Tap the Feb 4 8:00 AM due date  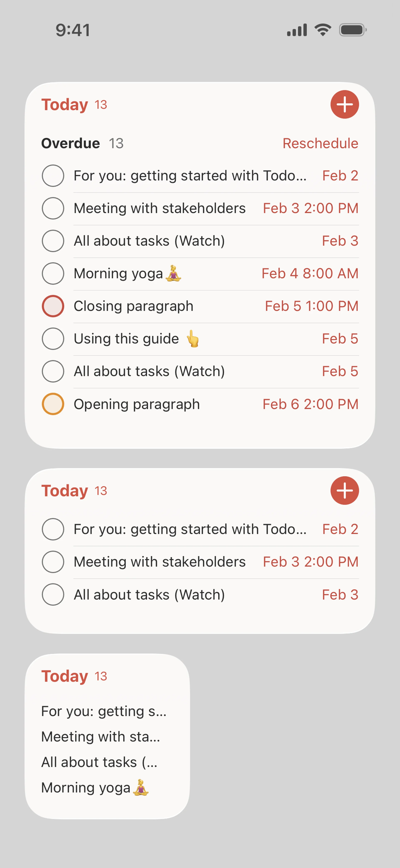point(310,273)
